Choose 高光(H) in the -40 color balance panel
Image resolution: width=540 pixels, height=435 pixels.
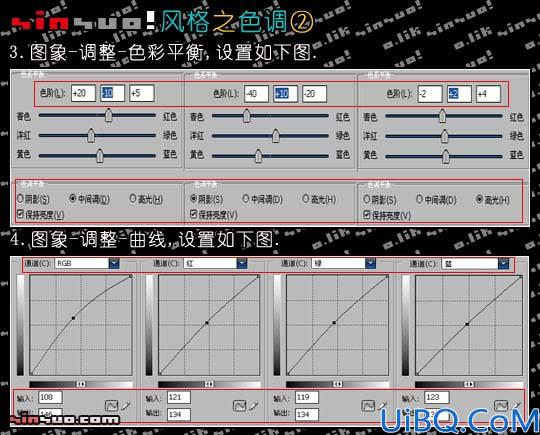(319, 199)
